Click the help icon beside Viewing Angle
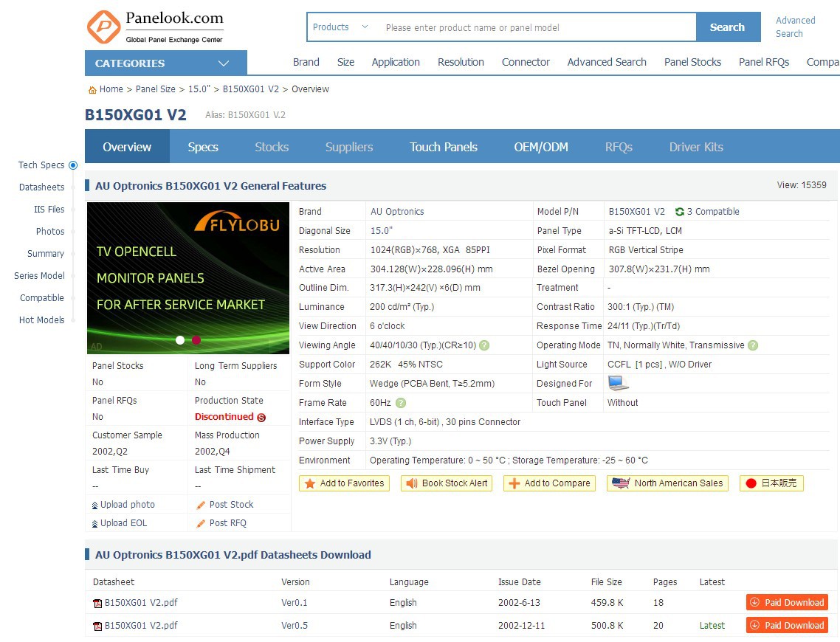The image size is (840, 642). click(484, 345)
